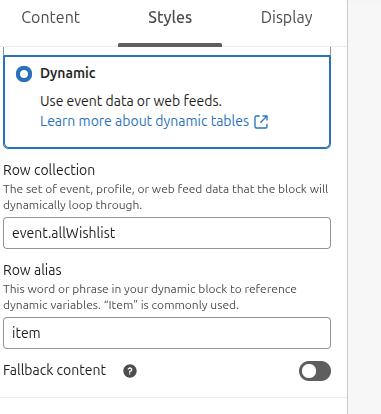Open the Fallback content help icon

tap(130, 371)
